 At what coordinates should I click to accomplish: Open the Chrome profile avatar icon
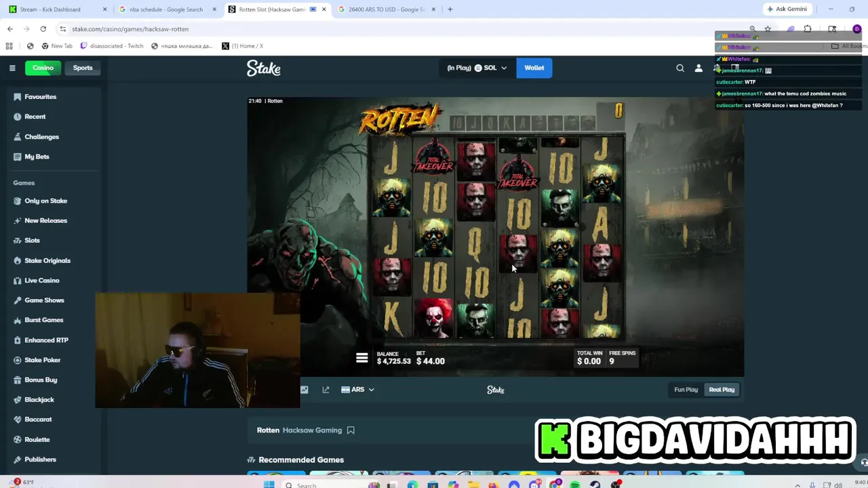(856, 29)
